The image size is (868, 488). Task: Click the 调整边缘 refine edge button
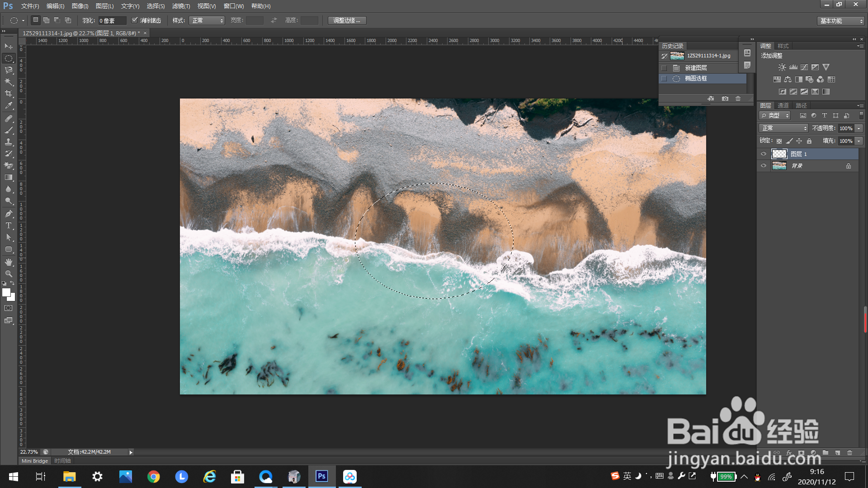coord(347,21)
